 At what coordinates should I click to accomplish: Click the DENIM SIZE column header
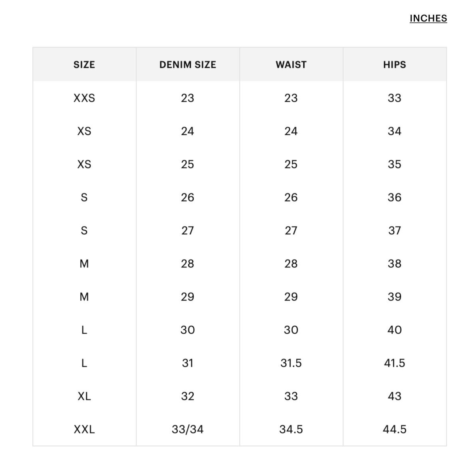(x=188, y=65)
